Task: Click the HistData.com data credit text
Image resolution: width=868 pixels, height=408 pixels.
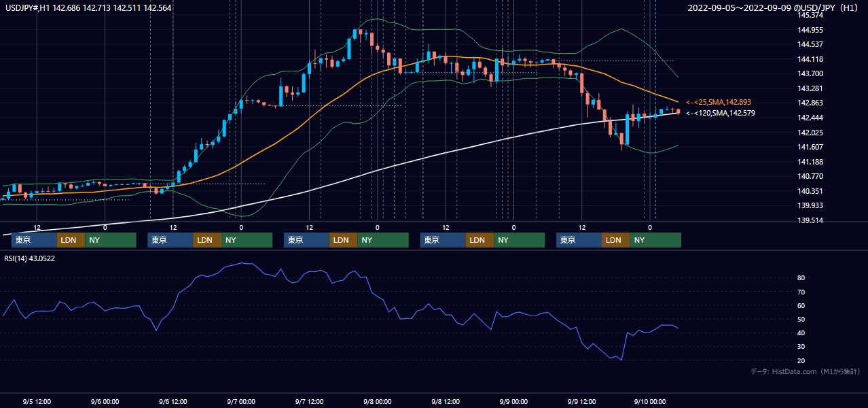Action: 806,371
